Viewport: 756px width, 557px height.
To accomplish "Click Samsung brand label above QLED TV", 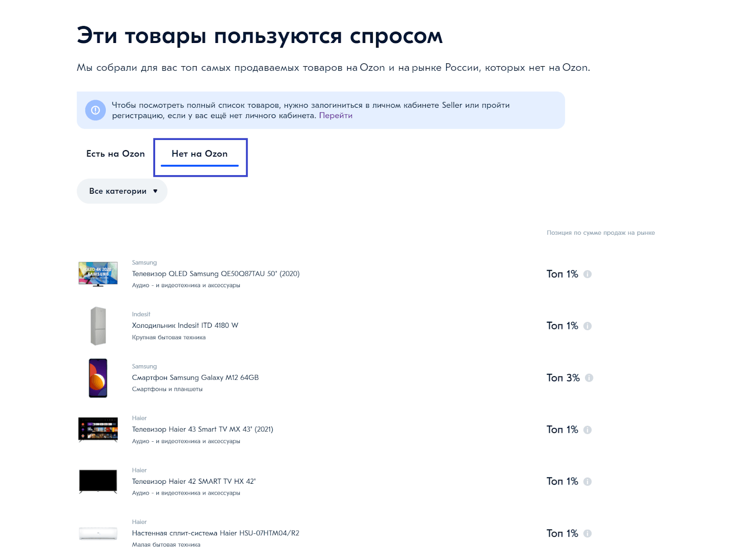I will click(x=144, y=263).
